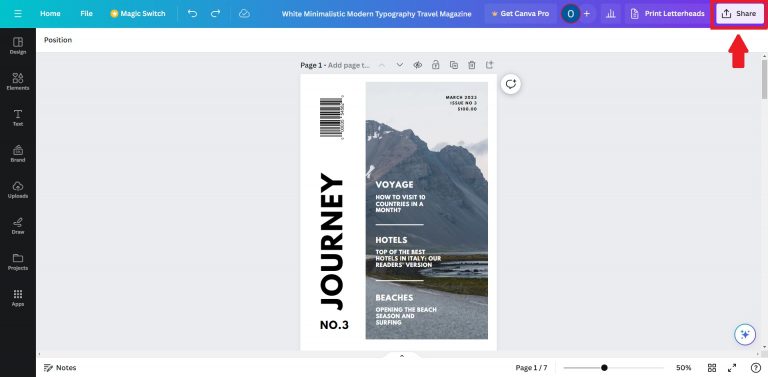The image size is (768, 377).
Task: Open the Apps panel
Action: pos(18,298)
